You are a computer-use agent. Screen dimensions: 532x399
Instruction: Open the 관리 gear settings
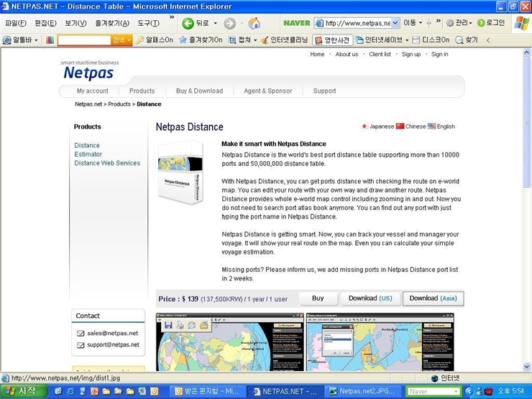(x=459, y=23)
